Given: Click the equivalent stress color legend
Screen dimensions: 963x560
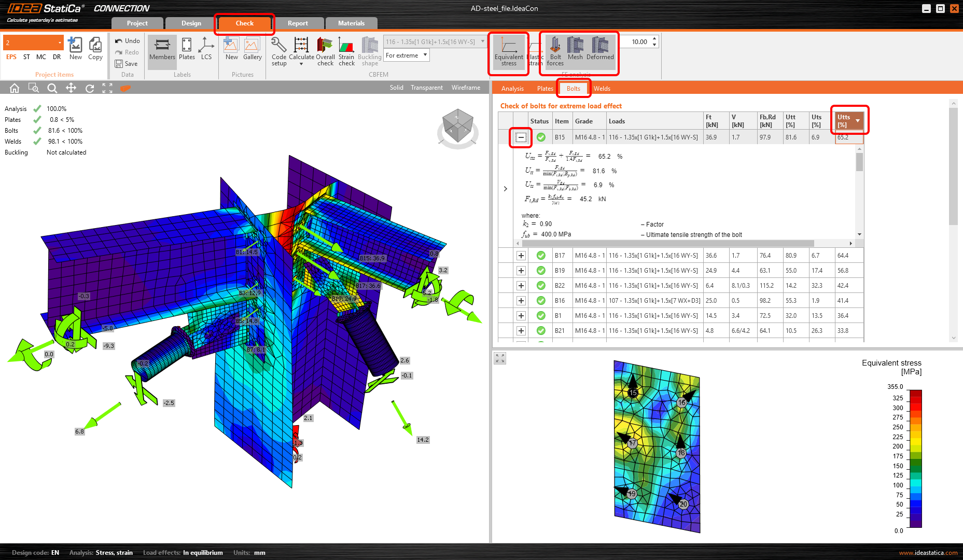Looking at the screenshot, I should [x=915, y=459].
